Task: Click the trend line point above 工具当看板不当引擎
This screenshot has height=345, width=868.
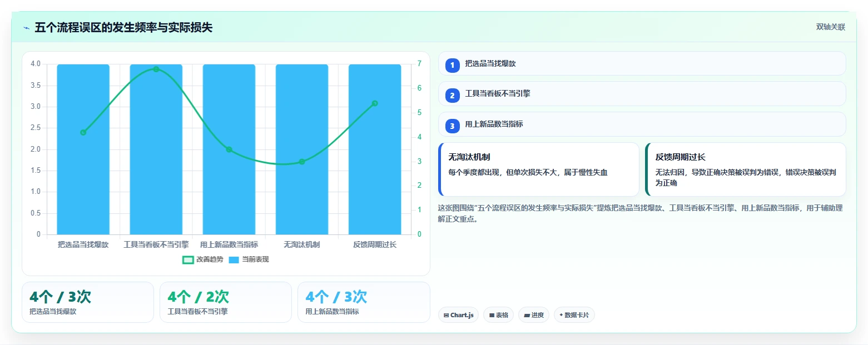Action: 156,69
